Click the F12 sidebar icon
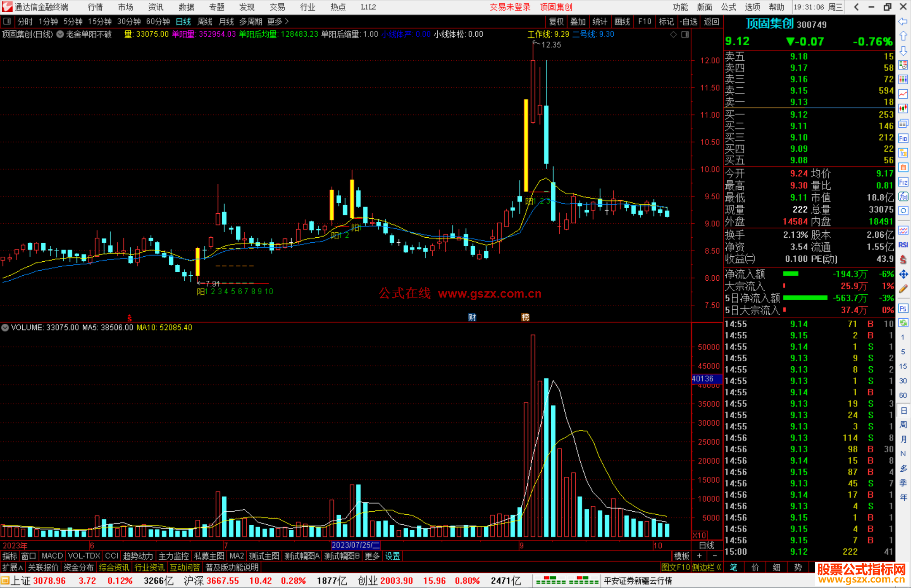911x588 pixels. click(x=903, y=182)
